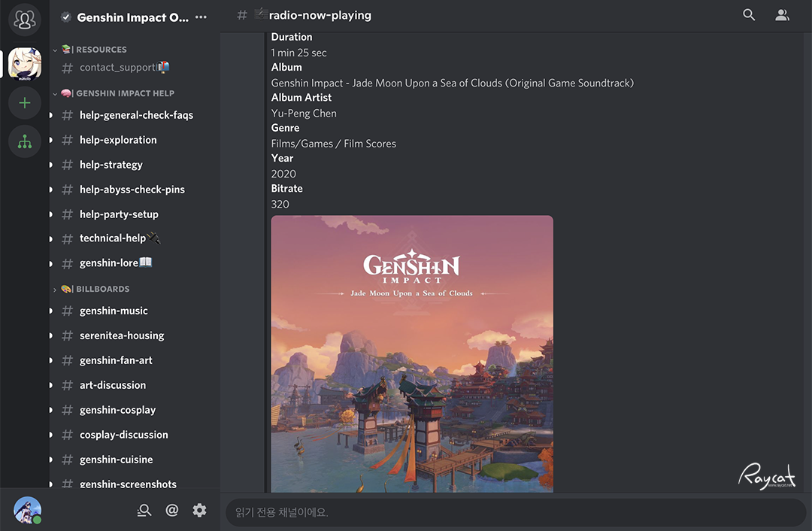Select the help-abyss-check-pins channel
This screenshot has height=531, width=812.
coord(134,190)
